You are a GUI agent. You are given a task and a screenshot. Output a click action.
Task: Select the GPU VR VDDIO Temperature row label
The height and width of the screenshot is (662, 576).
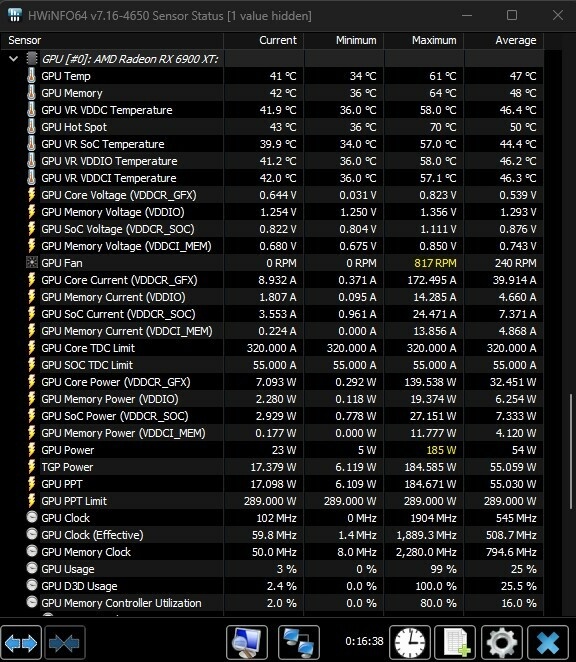(x=109, y=161)
